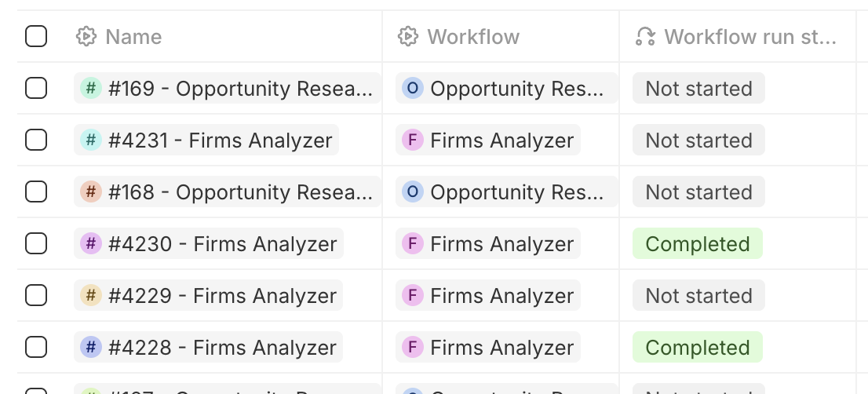
Task: Toggle the select-all checkbox in header
Action: (x=36, y=37)
